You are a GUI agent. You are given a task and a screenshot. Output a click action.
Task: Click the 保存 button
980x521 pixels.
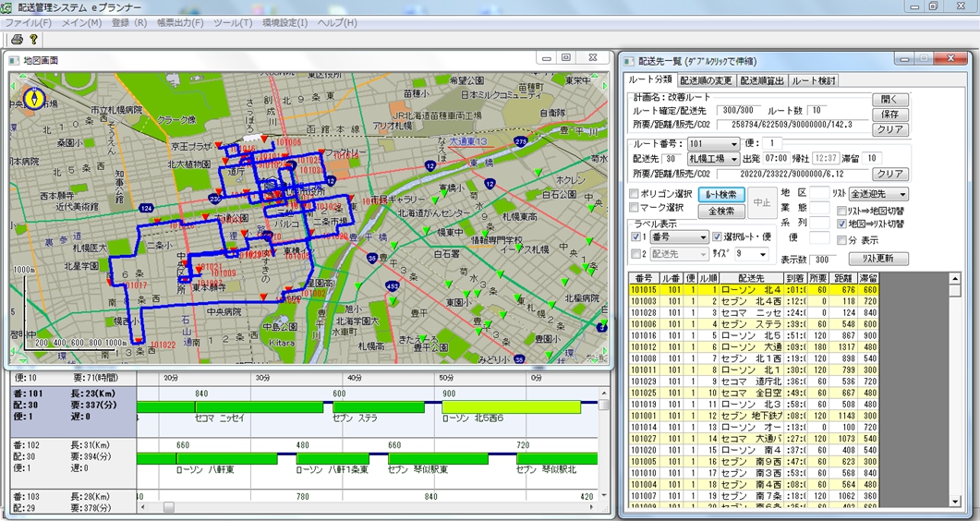[889, 115]
